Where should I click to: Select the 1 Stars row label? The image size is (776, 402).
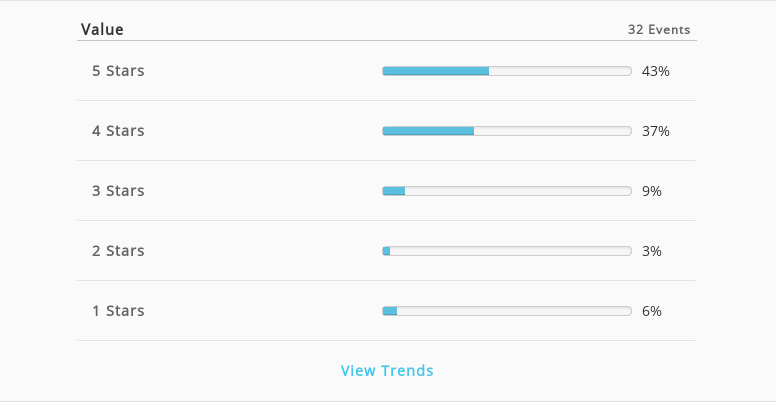[x=118, y=310]
